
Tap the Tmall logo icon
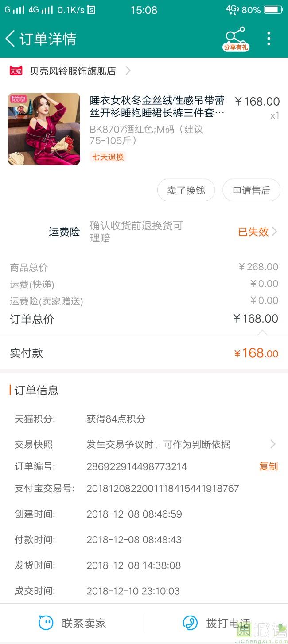tap(16, 71)
